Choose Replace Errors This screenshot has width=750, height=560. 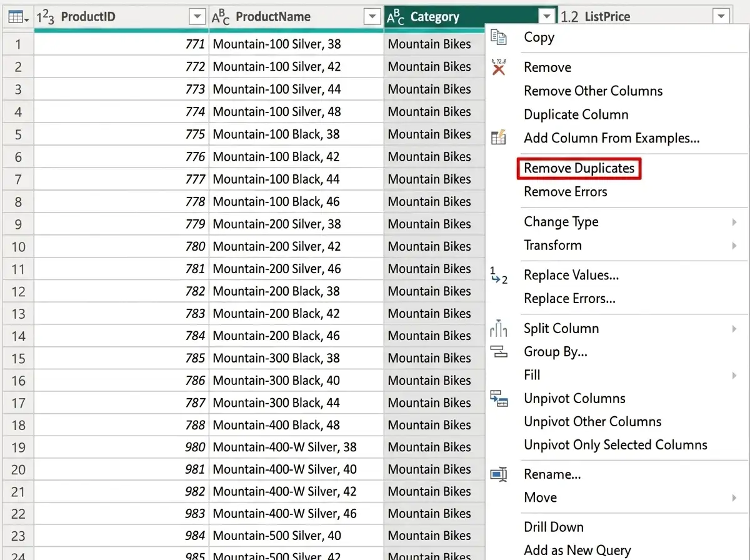[x=569, y=299]
